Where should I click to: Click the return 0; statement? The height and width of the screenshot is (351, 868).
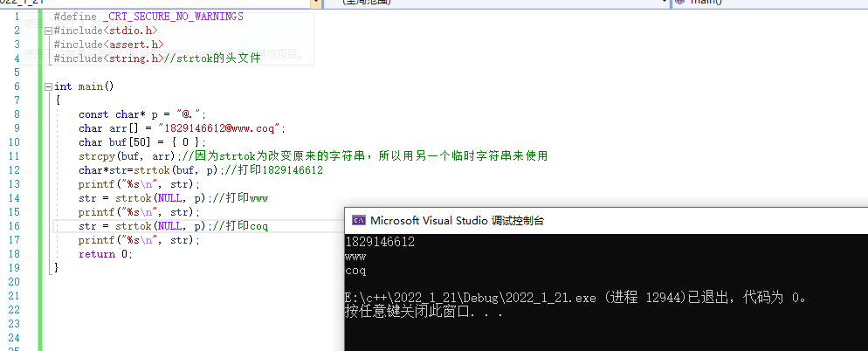pos(106,254)
